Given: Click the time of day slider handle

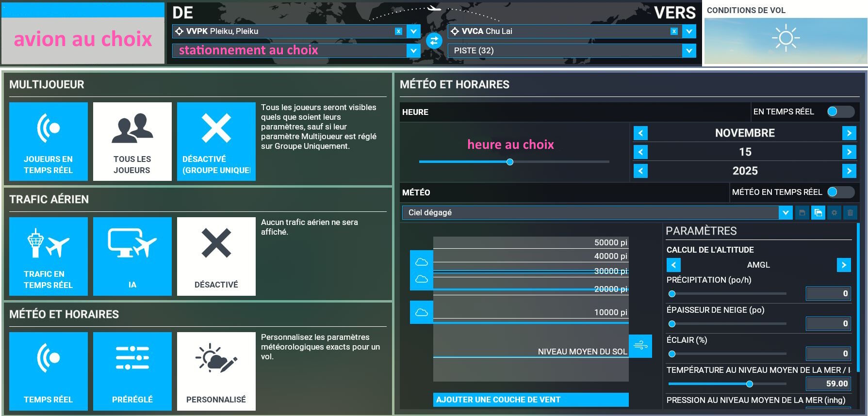Looking at the screenshot, I should click(x=510, y=162).
